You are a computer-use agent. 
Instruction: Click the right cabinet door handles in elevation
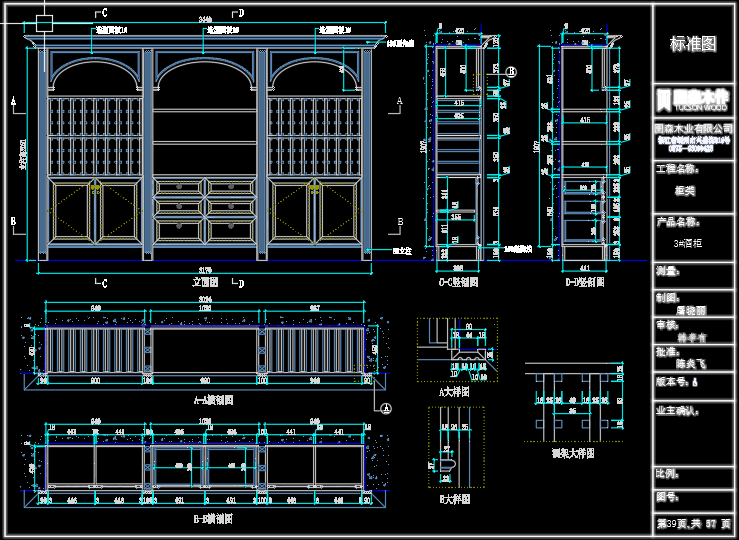click(314, 188)
